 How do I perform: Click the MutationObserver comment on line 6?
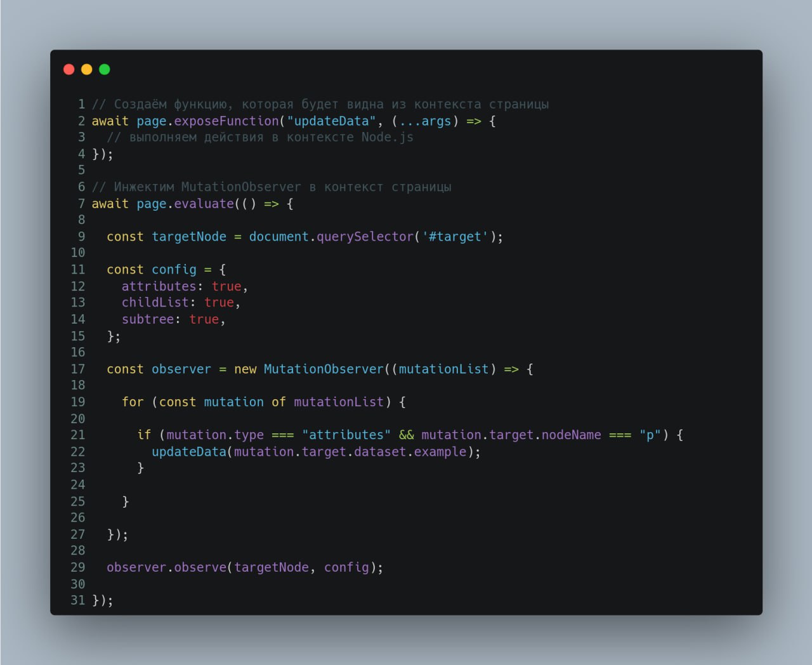(x=272, y=187)
